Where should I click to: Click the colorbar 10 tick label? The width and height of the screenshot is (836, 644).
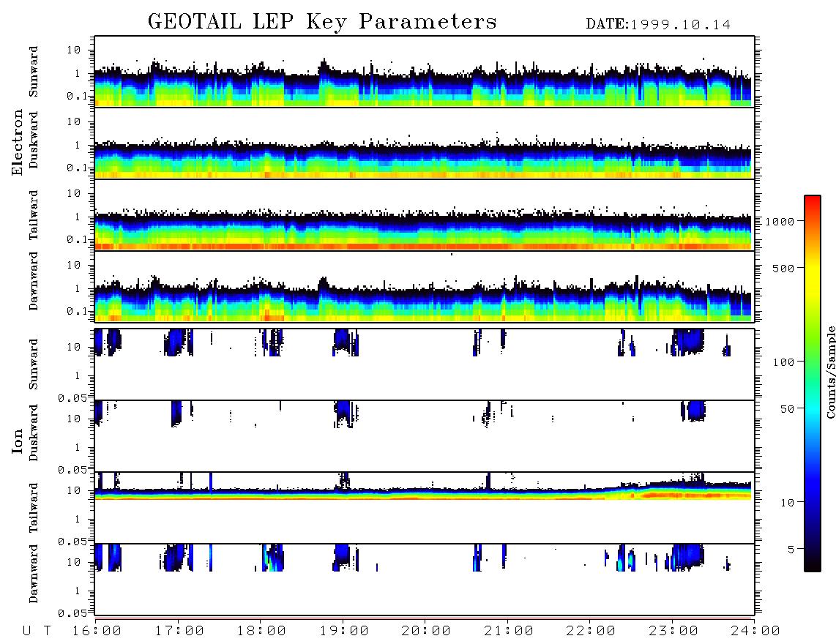click(x=787, y=502)
